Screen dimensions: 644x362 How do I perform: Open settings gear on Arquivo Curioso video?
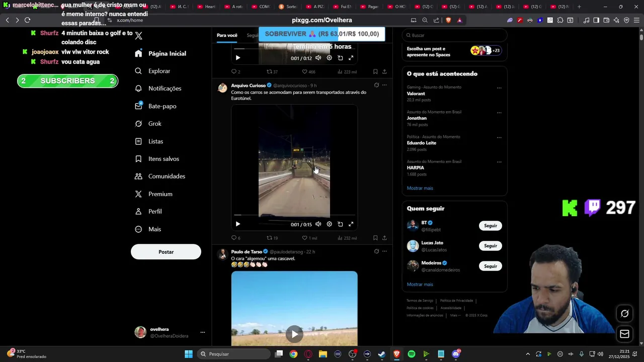click(329, 224)
